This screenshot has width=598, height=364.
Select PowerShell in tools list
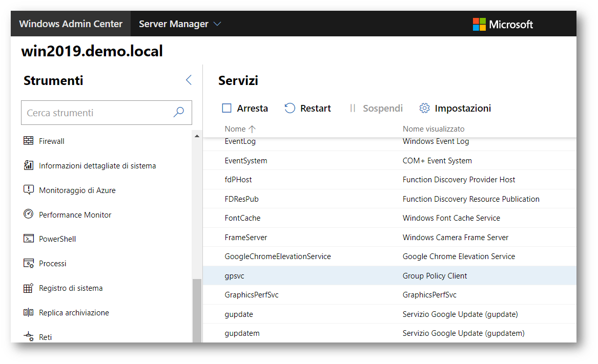(57, 239)
